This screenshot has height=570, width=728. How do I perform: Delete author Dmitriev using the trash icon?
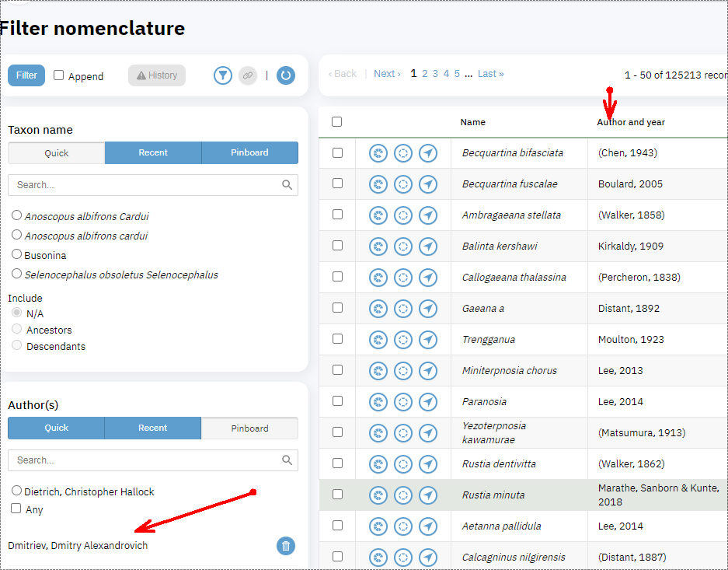(x=285, y=546)
